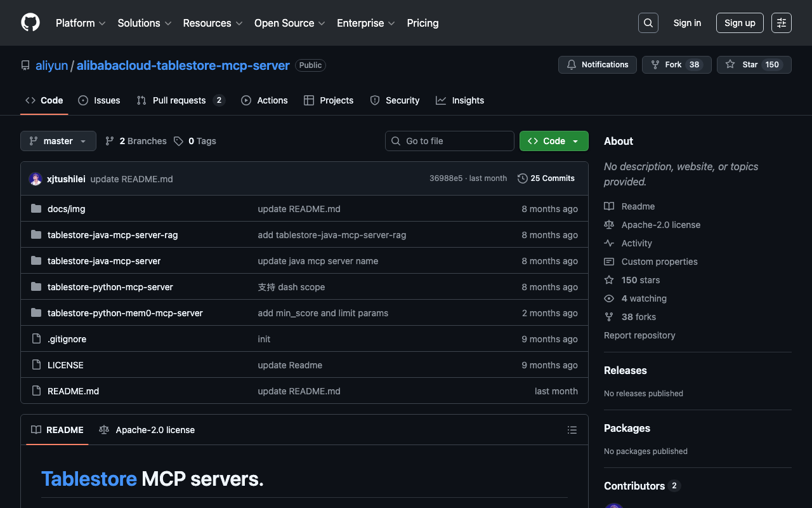Open tablestore-python-mcp-server folder link
The height and width of the screenshot is (508, 812).
110,287
